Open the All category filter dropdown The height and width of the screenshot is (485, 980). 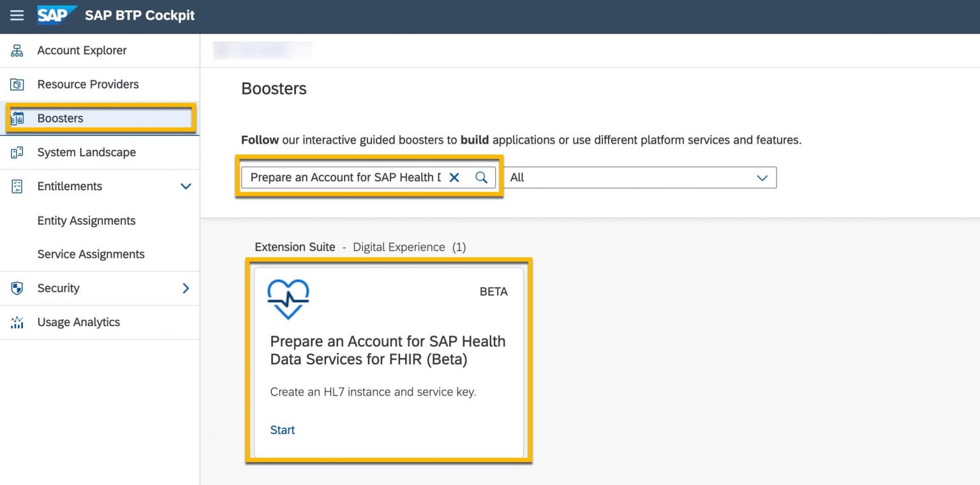pyautogui.click(x=762, y=177)
